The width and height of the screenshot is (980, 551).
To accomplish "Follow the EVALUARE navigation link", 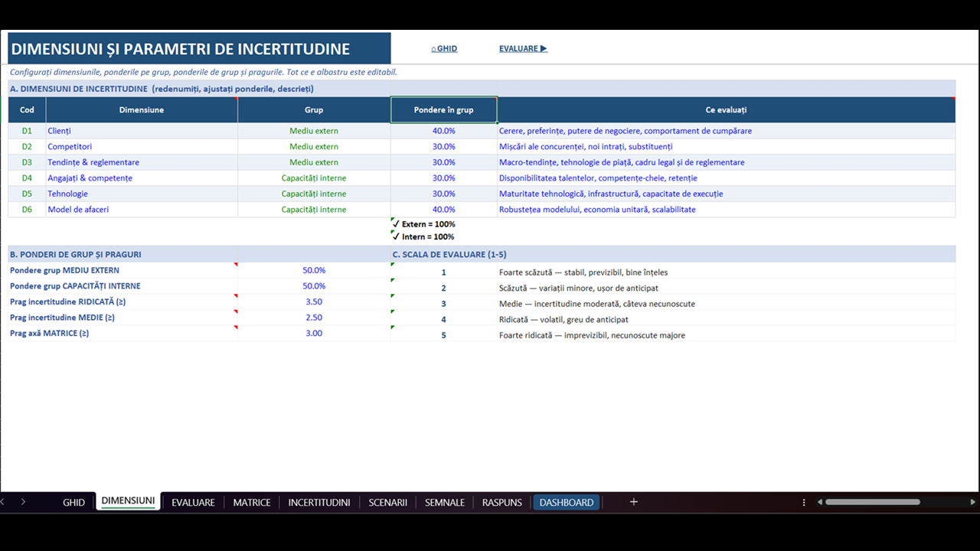I will (x=523, y=49).
